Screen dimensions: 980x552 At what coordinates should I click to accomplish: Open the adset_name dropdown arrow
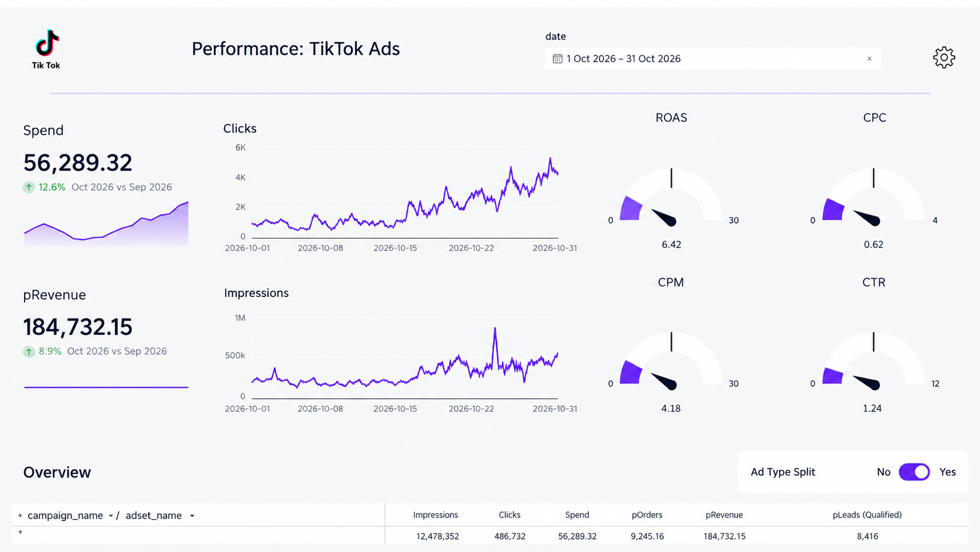[x=192, y=516]
